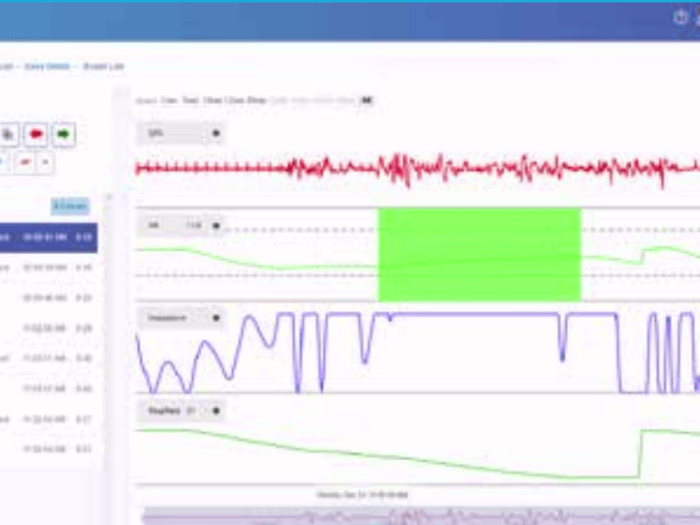Image resolution: width=700 pixels, height=525 pixels.
Task: Click the red event marker icon button
Action: click(x=36, y=134)
